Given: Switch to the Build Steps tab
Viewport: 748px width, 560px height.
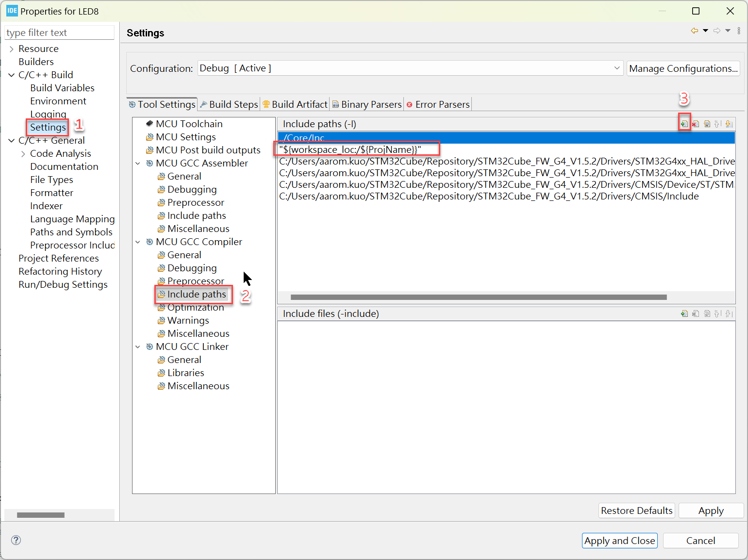Looking at the screenshot, I should click(229, 104).
